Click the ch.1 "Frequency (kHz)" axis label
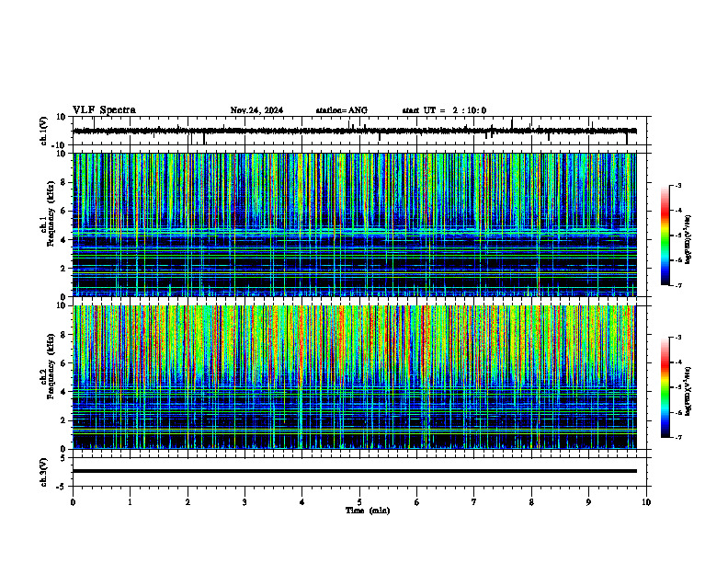Image resolution: width=728 pixels, height=563 pixels. [51, 213]
